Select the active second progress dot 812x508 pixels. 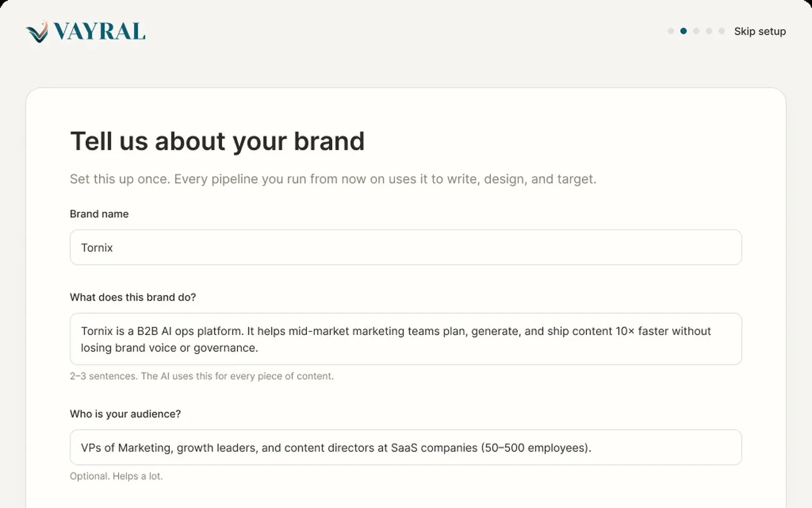683,31
